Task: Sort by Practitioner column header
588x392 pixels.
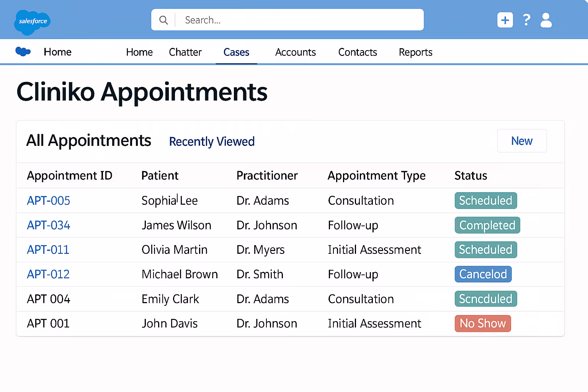Action: tap(267, 176)
